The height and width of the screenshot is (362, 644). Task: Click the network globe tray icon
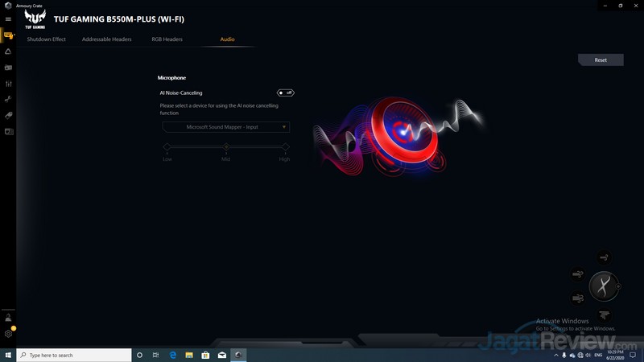[580, 355]
